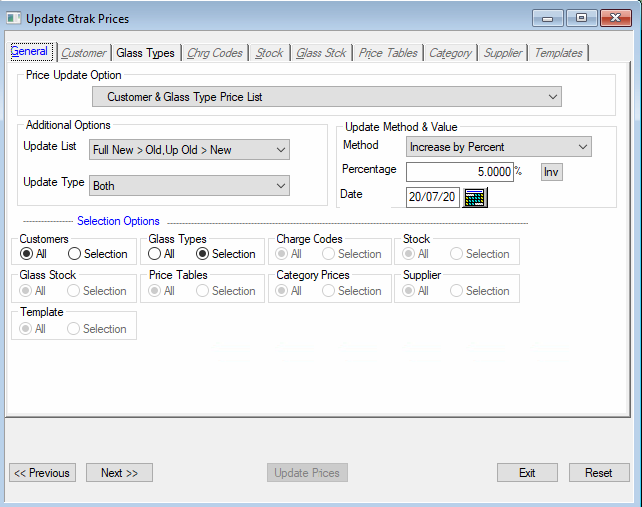The image size is (642, 507).
Task: Open the General tab
Action: click(x=30, y=53)
